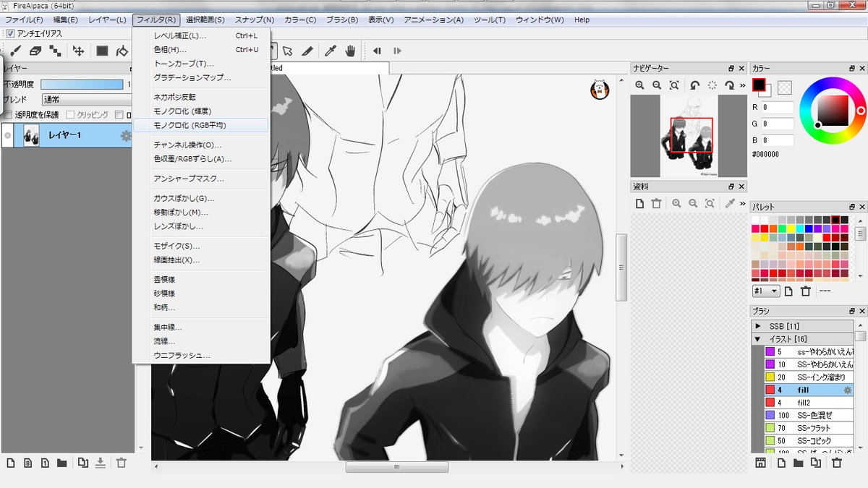Open the レイヤー(L) menu
The height and width of the screenshot is (488, 868).
click(x=107, y=20)
